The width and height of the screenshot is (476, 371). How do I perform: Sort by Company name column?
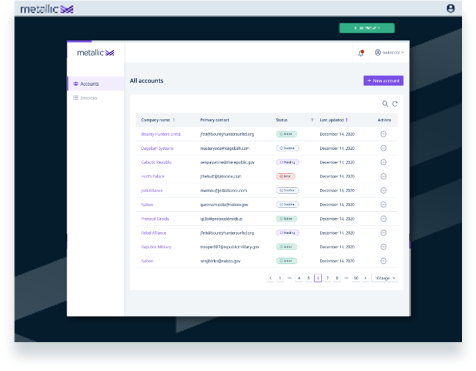[x=174, y=120]
